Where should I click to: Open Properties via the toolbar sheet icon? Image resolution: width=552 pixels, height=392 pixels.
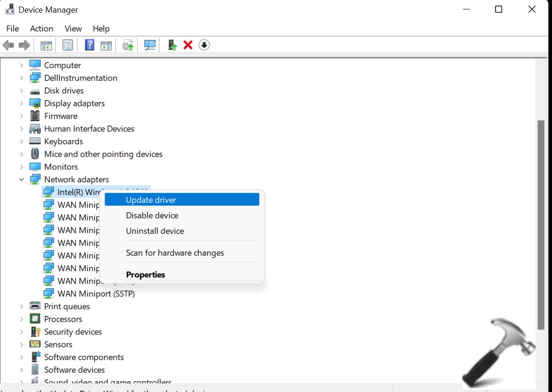pos(68,45)
